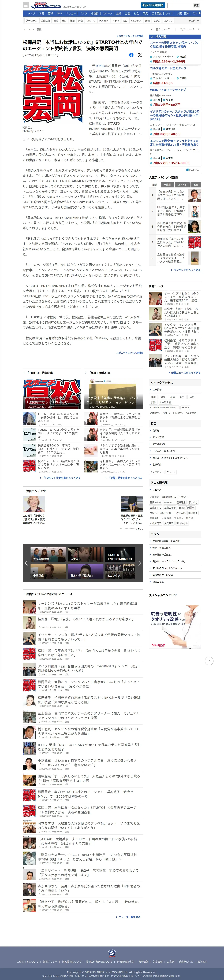Expand アニメ研究部 ニュース item

[175, 490]
